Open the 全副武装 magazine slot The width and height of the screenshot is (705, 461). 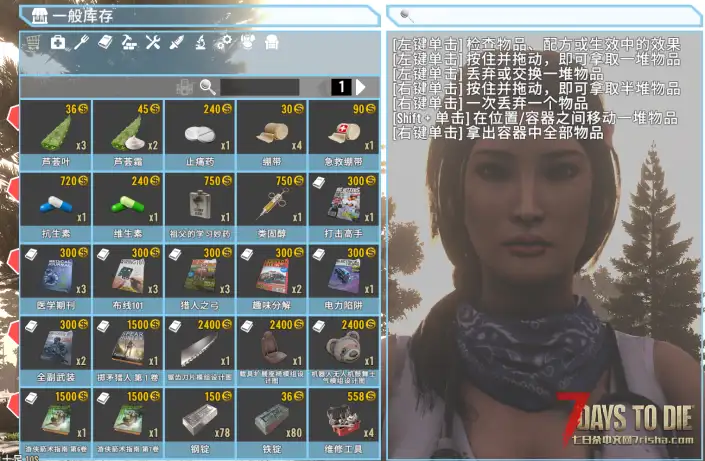point(56,351)
